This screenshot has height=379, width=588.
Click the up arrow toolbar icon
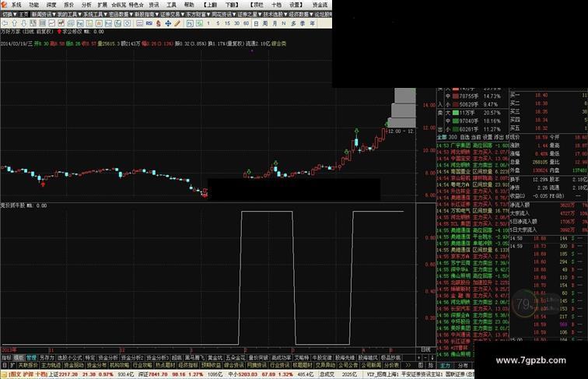tap(14, 23)
